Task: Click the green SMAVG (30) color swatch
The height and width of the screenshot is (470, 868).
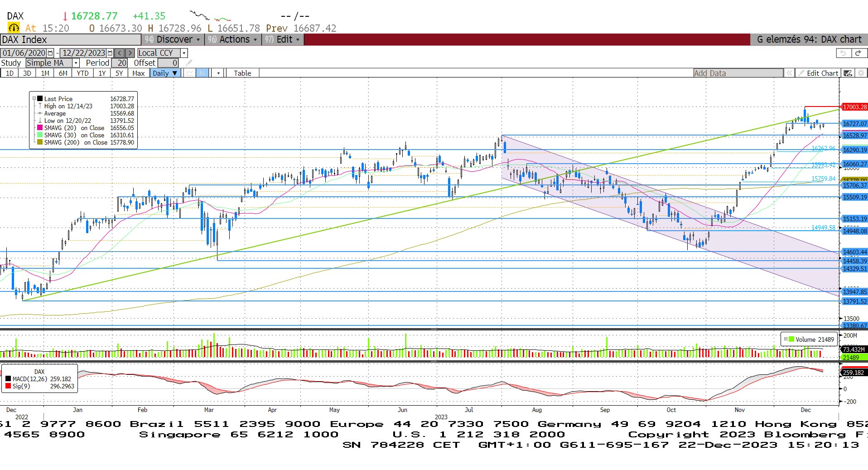Action: coord(40,135)
